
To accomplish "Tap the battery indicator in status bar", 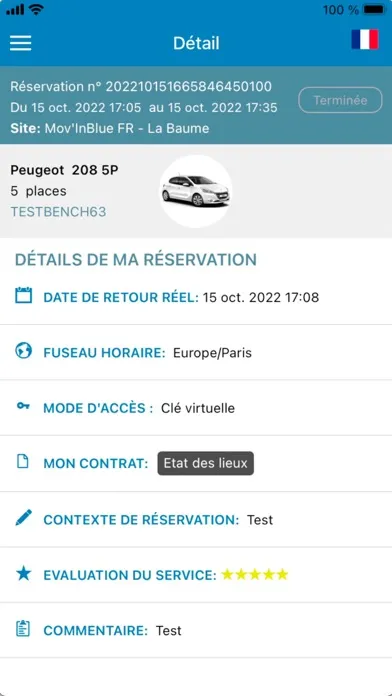I will [374, 9].
